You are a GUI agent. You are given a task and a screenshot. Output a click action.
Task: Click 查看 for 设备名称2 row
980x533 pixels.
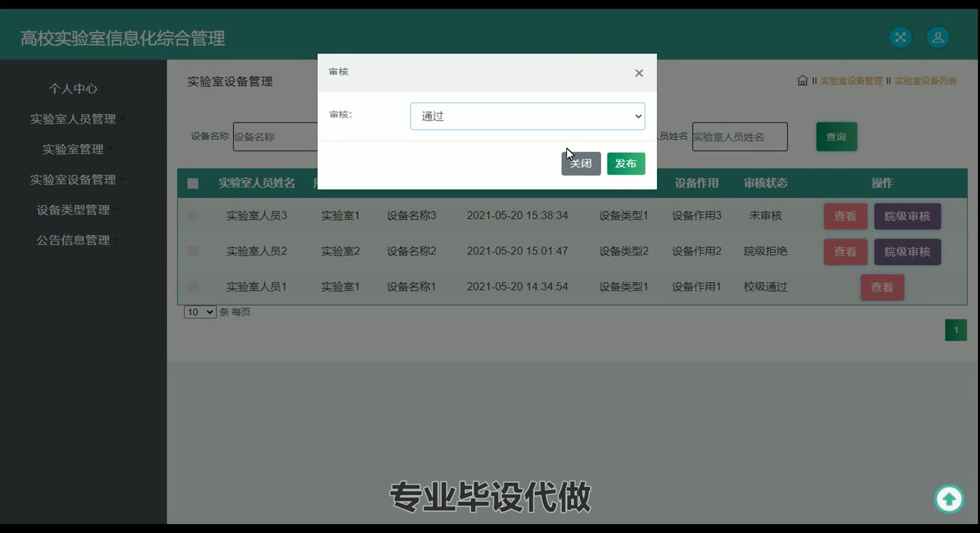[x=845, y=252]
